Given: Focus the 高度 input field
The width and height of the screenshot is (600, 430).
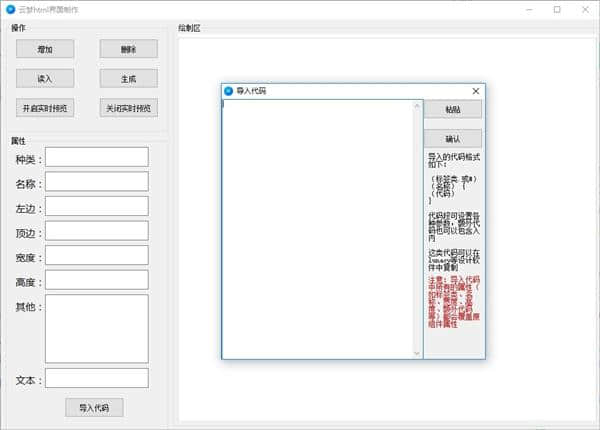Looking at the screenshot, I should pos(97,280).
